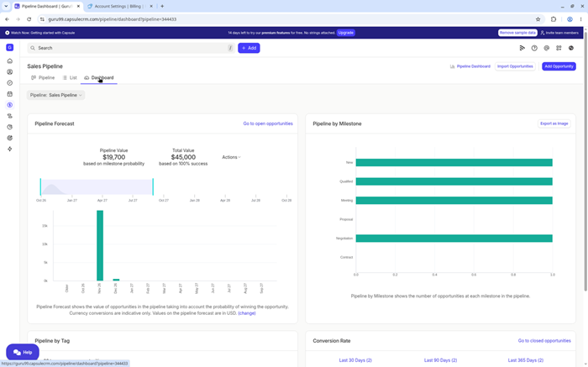Click the feed signal icon in top toolbar
The image size is (588, 367).
(522, 48)
